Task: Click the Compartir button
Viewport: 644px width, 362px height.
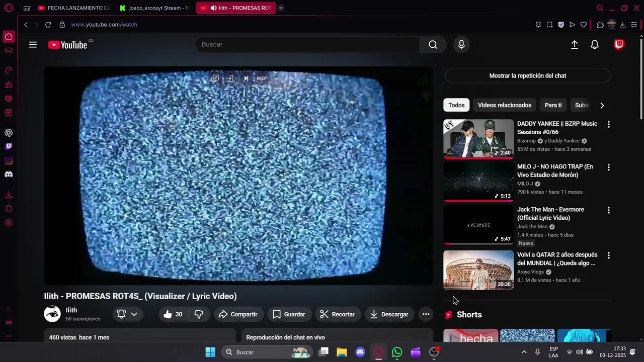Action: pyautogui.click(x=238, y=314)
